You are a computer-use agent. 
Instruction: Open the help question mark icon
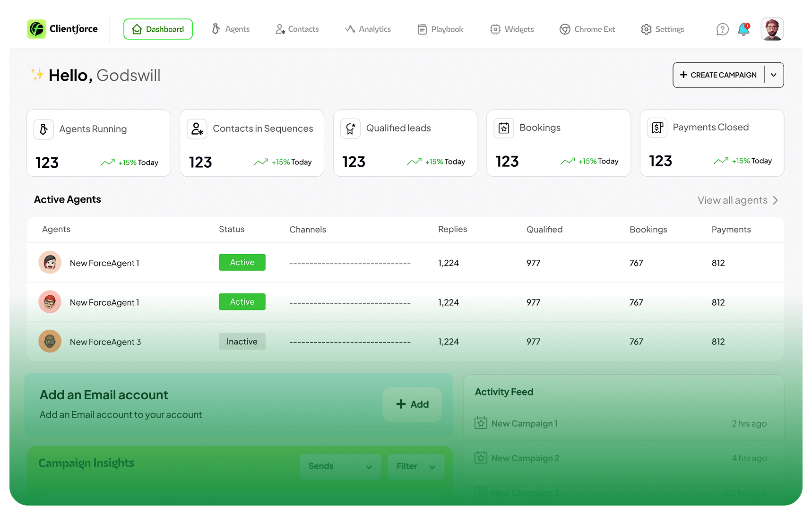722,29
